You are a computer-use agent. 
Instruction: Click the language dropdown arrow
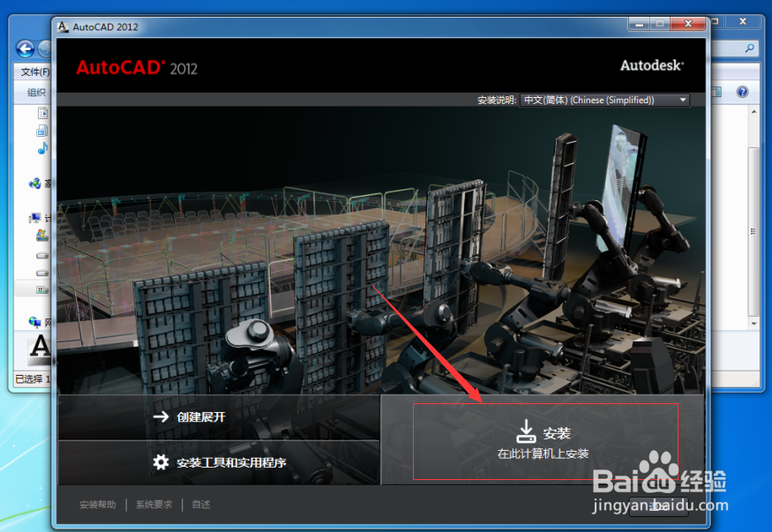[683, 100]
